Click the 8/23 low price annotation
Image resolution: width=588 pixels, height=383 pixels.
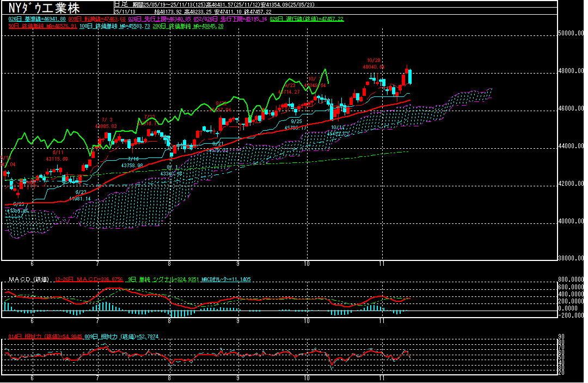tap(81, 196)
